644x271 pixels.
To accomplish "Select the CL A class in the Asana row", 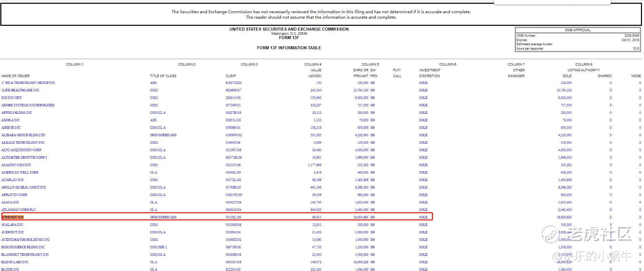I will coord(154,202).
